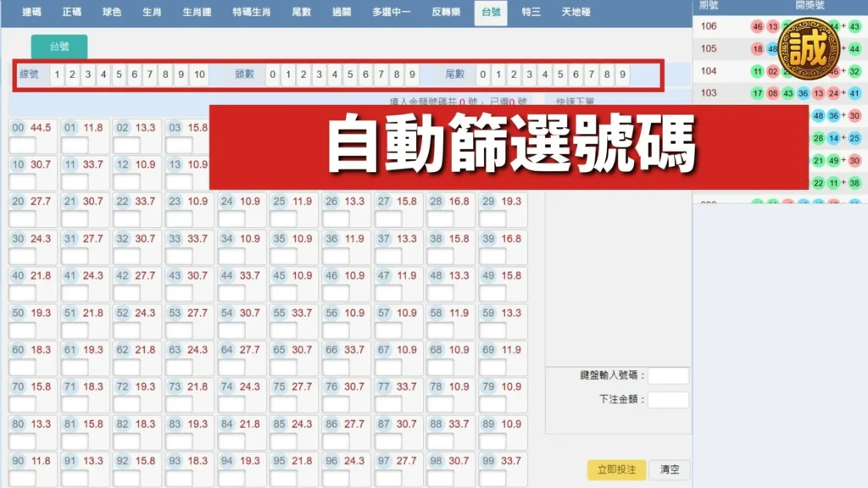The width and height of the screenshot is (868, 488).
Task: Click odds 44.5 next to number 00
Action: 41,128
